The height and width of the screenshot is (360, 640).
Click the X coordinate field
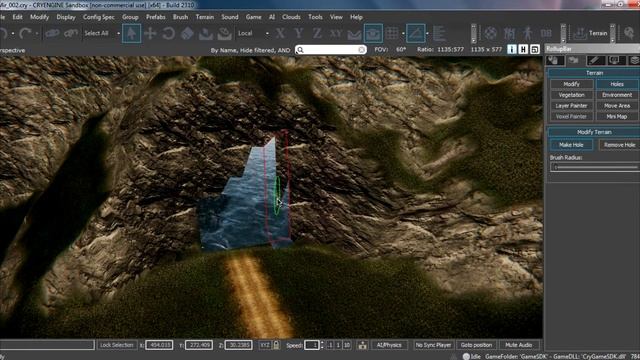pos(159,345)
